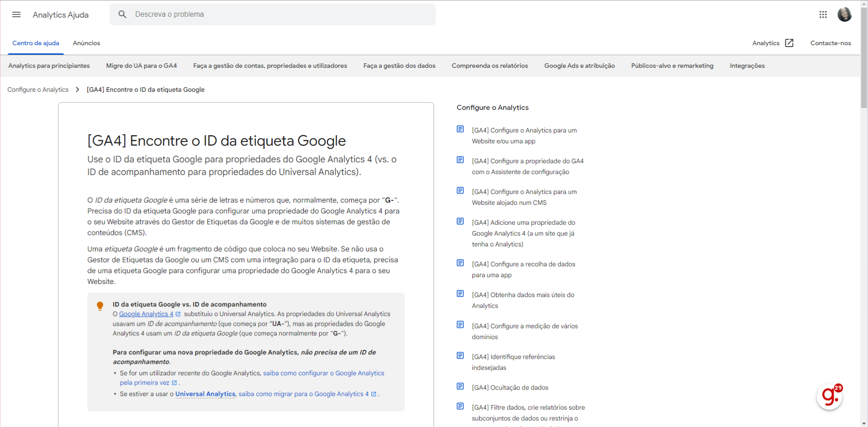Open Website alojado num CMS article
The image size is (868, 427).
tap(524, 197)
